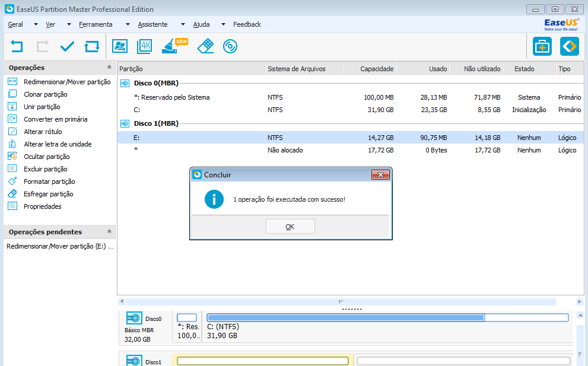This screenshot has height=366, width=588.
Task: Open the Geral menu
Action: [x=15, y=24]
